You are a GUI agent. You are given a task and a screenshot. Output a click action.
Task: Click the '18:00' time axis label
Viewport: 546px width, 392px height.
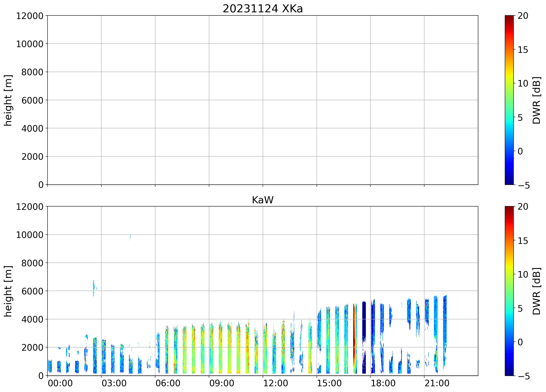[x=383, y=383]
